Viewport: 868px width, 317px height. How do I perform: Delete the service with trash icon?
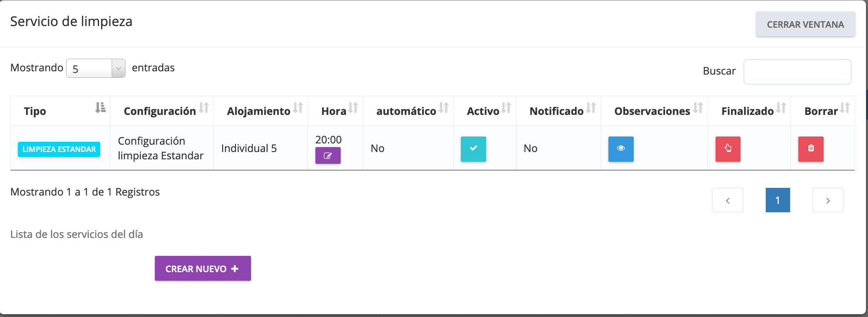[811, 149]
